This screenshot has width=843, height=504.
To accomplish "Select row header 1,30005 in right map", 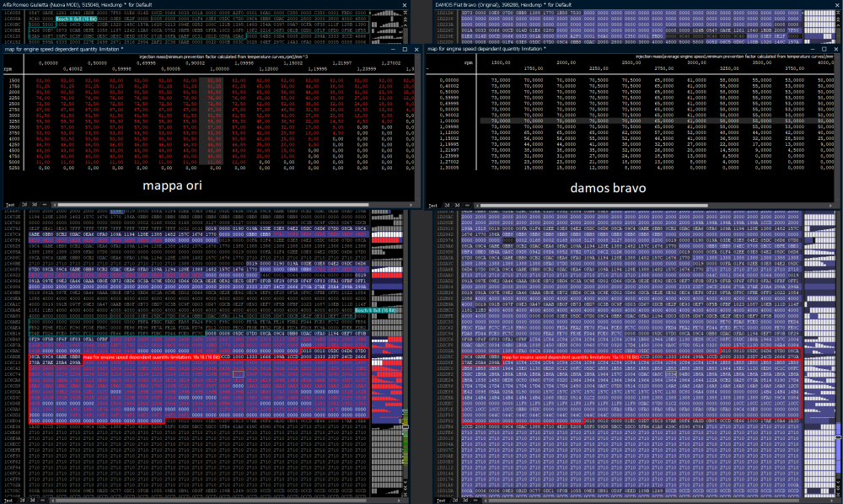I will tap(449, 168).
